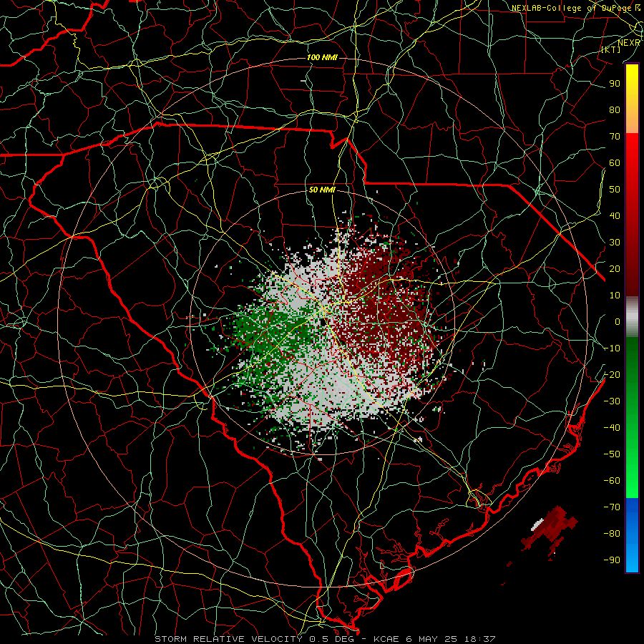Click the -20 value on velocity scale
The image size is (644, 644).
point(612,374)
